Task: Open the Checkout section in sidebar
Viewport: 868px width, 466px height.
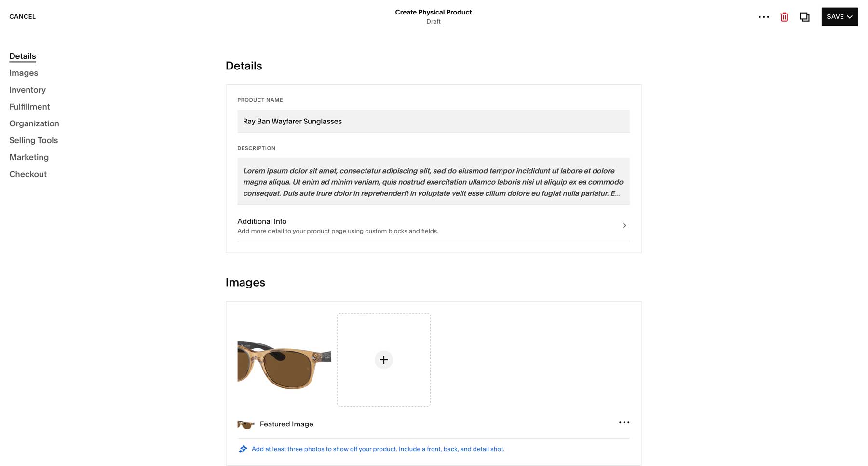Action: tap(28, 174)
